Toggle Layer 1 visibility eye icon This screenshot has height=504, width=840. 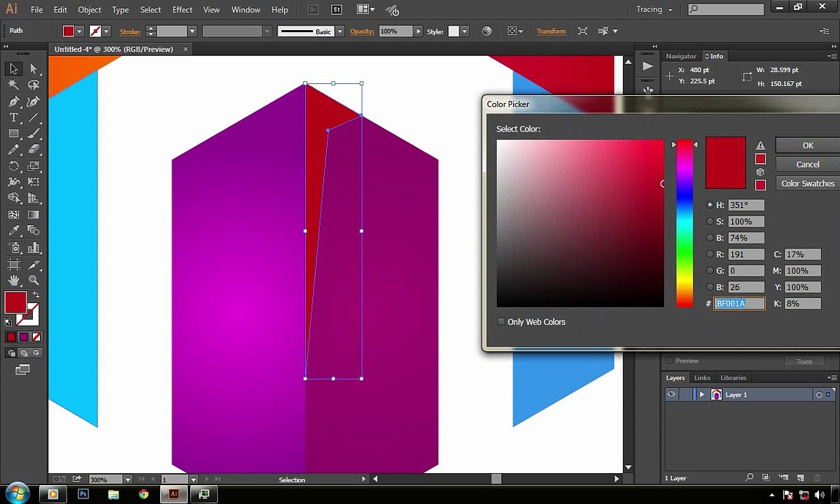click(x=671, y=395)
